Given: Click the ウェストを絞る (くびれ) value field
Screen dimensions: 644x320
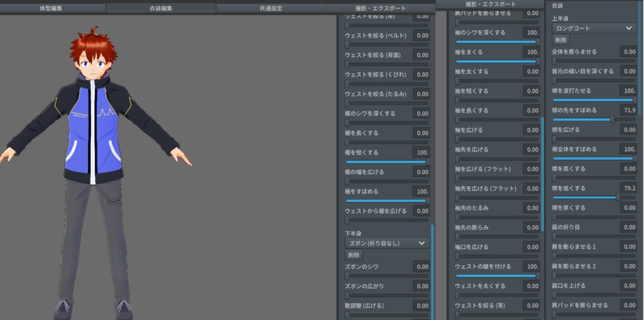Looking at the screenshot, I should coord(421,74).
